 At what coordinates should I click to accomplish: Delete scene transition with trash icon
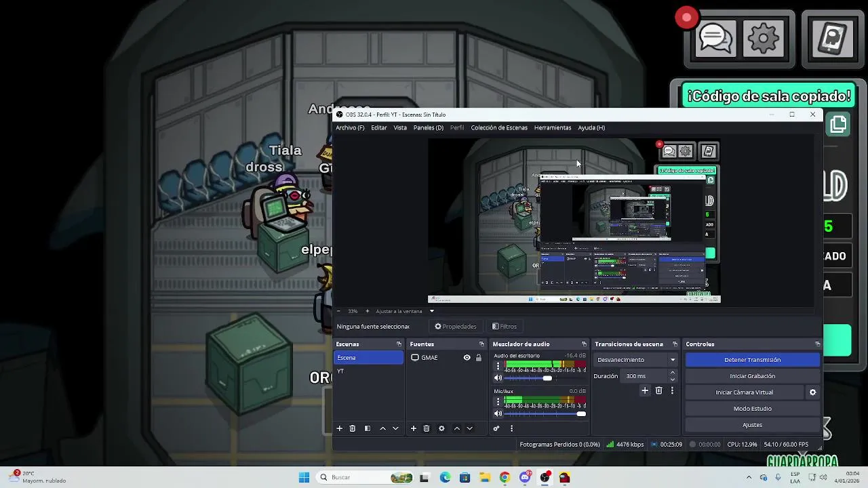point(658,390)
